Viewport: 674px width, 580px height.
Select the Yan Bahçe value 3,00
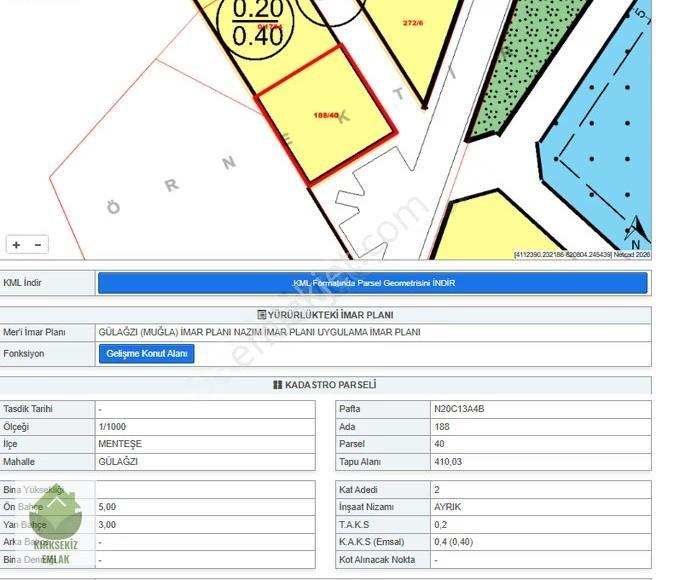[x=107, y=525]
